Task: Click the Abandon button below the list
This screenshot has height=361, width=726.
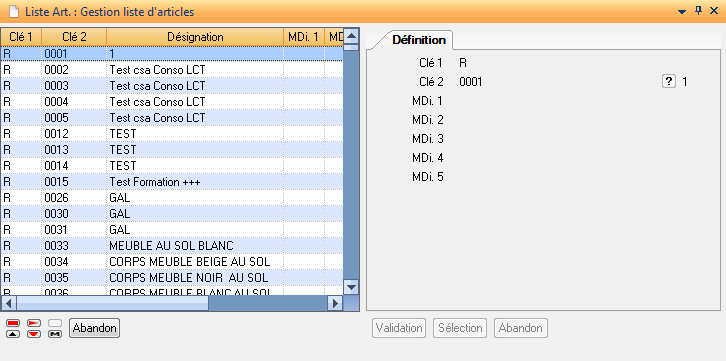Action: 94,328
